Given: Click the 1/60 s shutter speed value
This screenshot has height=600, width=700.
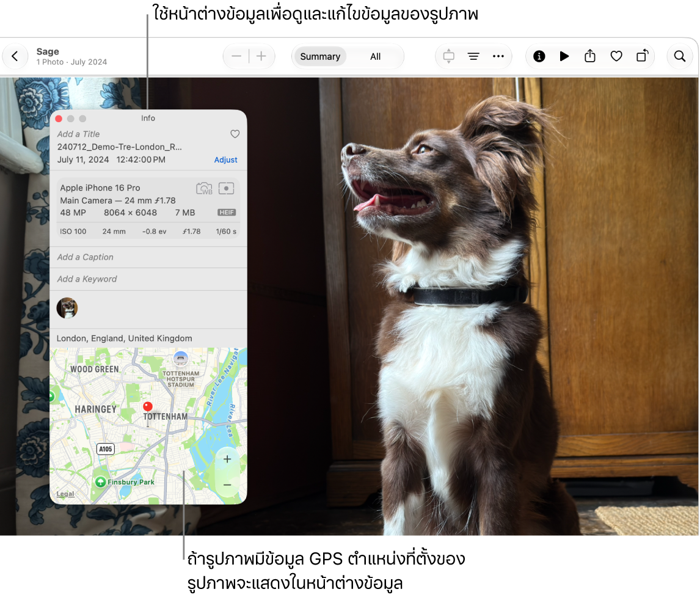Looking at the screenshot, I should (226, 231).
